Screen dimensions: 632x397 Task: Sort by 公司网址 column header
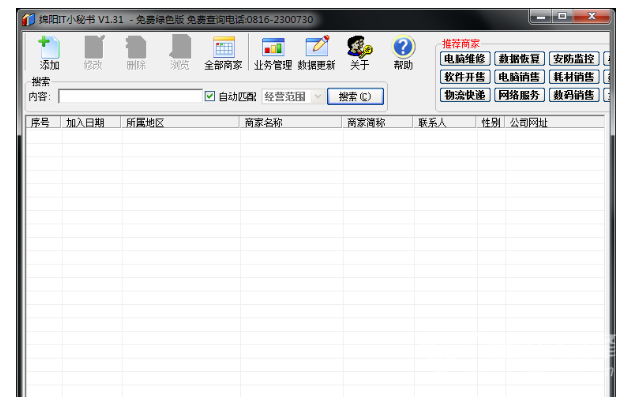pyautogui.click(x=554, y=123)
